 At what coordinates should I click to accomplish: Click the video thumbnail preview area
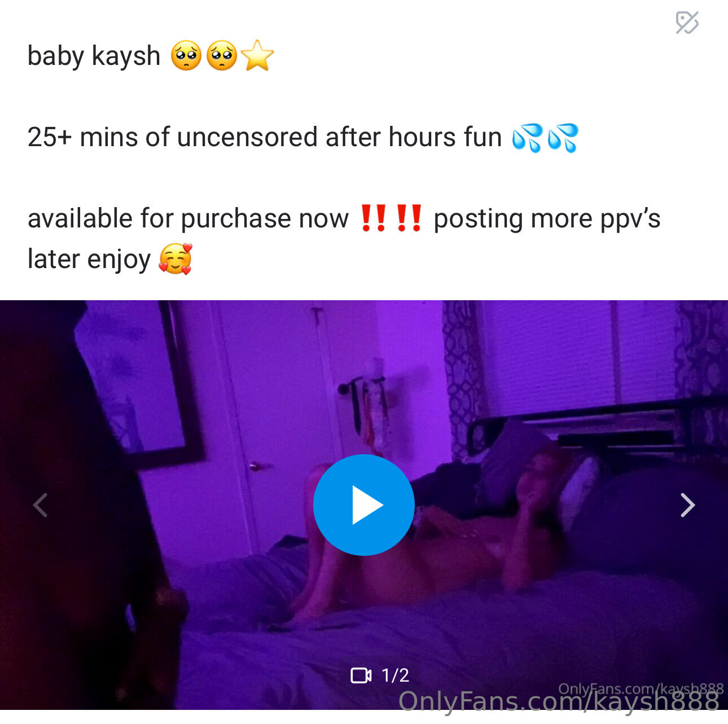[x=364, y=505]
